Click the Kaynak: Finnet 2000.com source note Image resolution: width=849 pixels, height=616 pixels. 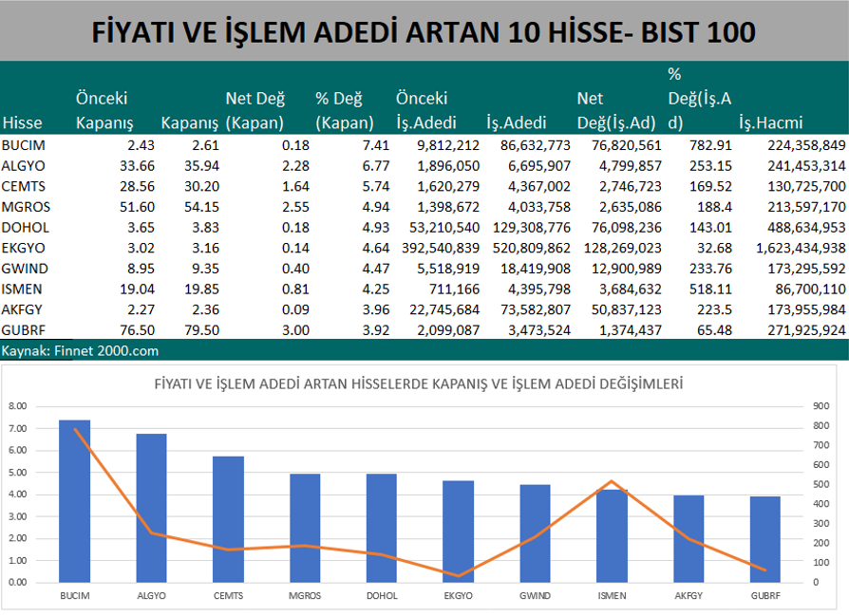tap(80, 351)
